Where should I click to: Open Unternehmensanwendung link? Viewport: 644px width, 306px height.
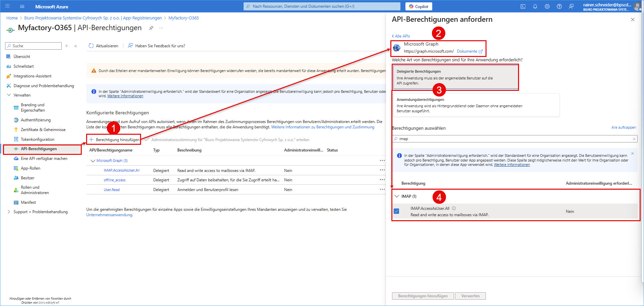(x=109, y=215)
